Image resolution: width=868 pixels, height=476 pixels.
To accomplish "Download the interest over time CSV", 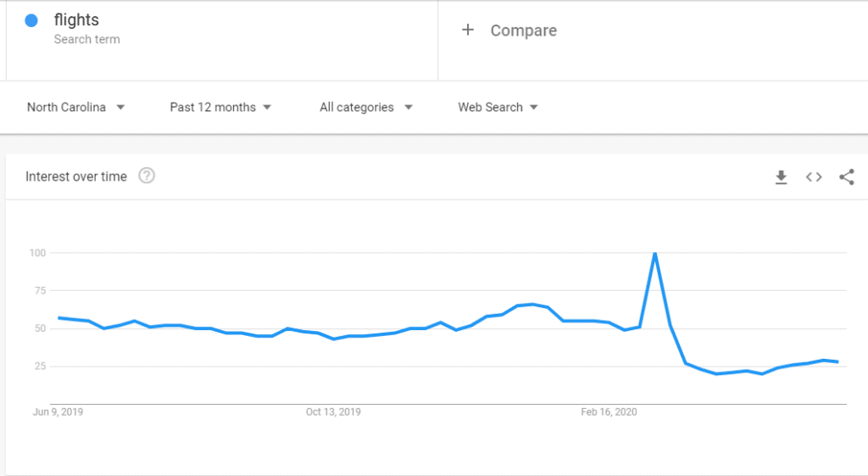I will coord(781,177).
